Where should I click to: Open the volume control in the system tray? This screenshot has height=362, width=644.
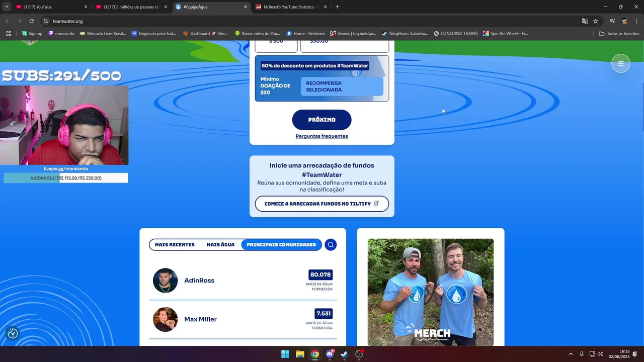(600, 354)
